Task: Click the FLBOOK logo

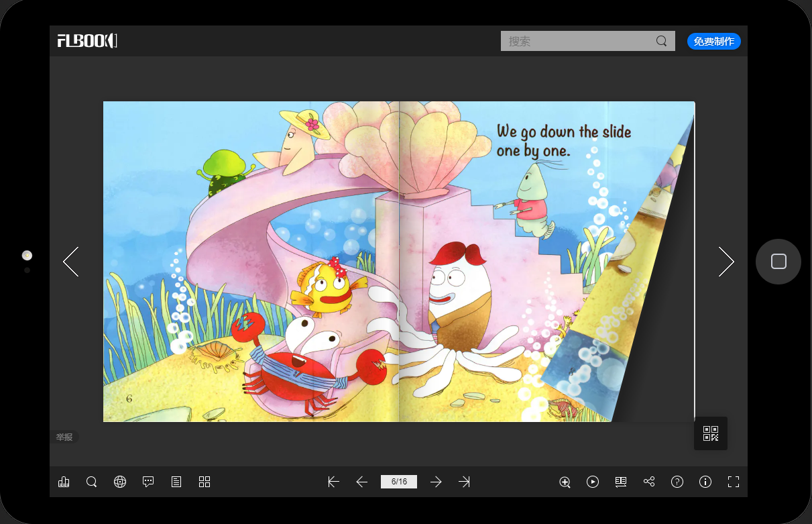Action: click(87, 41)
